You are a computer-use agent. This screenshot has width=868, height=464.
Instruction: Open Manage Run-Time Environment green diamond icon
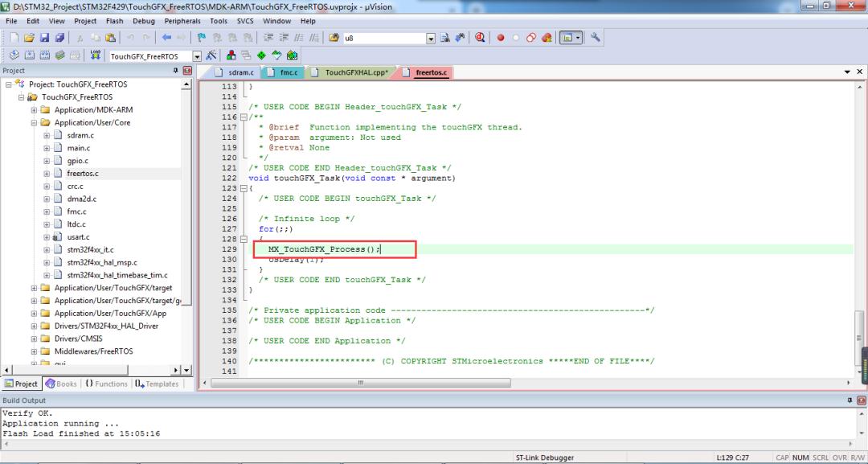261,55
